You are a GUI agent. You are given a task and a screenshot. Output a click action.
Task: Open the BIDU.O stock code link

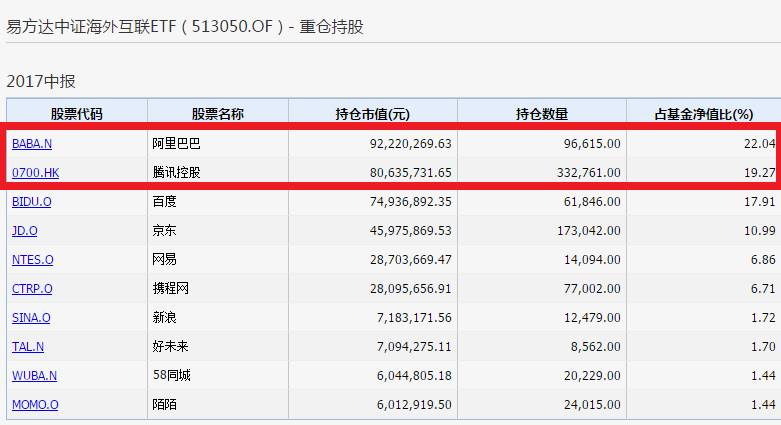pos(31,202)
